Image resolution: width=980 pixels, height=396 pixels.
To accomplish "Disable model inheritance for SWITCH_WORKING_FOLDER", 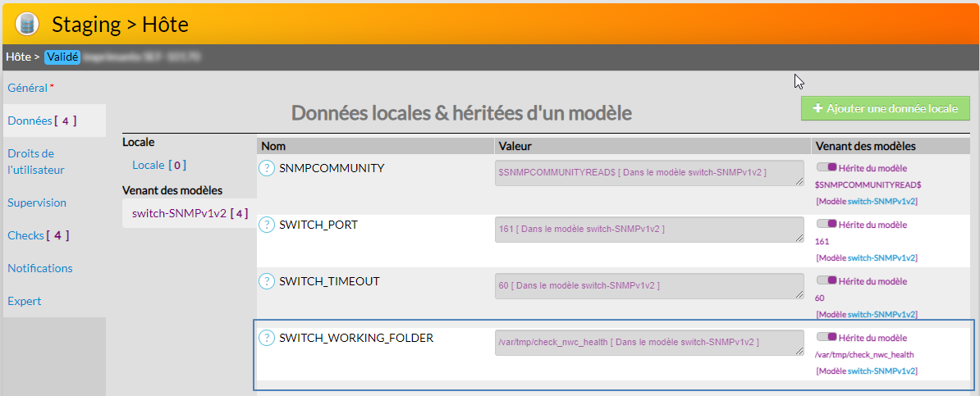I will pos(826,337).
